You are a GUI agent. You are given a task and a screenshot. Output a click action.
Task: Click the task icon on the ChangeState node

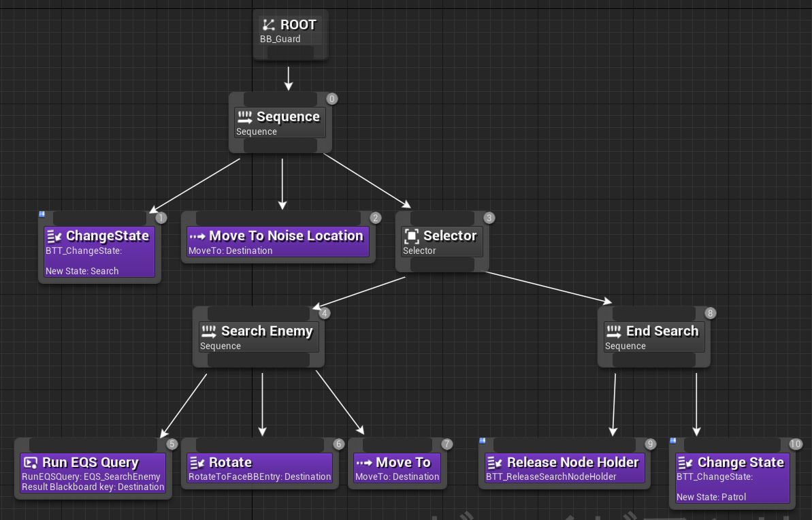[x=54, y=235]
